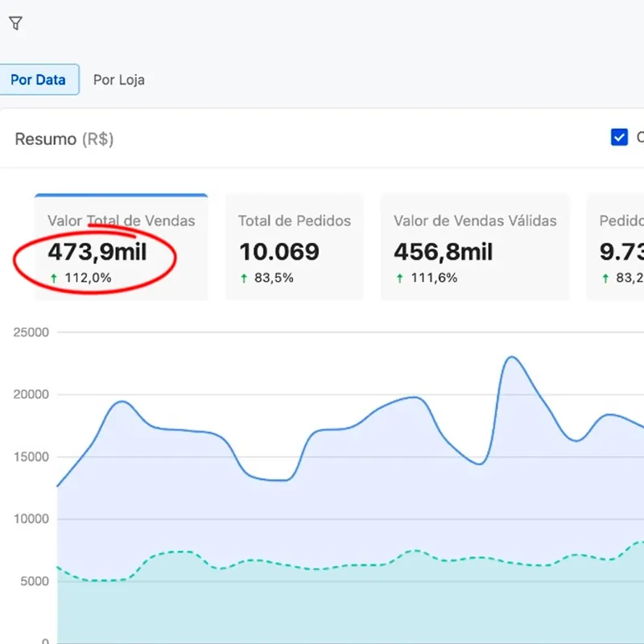Click the 15000 axis label
Viewport: 644px width, 644px height.
click(x=31, y=456)
